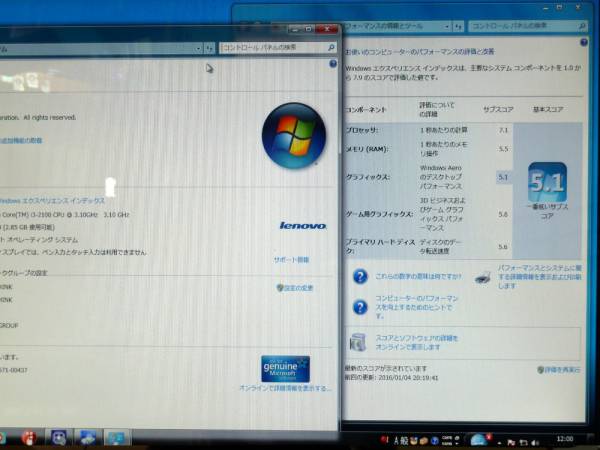Screen dimensions: 600x450
Task: Open the サポート情報 link
Action: (291, 260)
